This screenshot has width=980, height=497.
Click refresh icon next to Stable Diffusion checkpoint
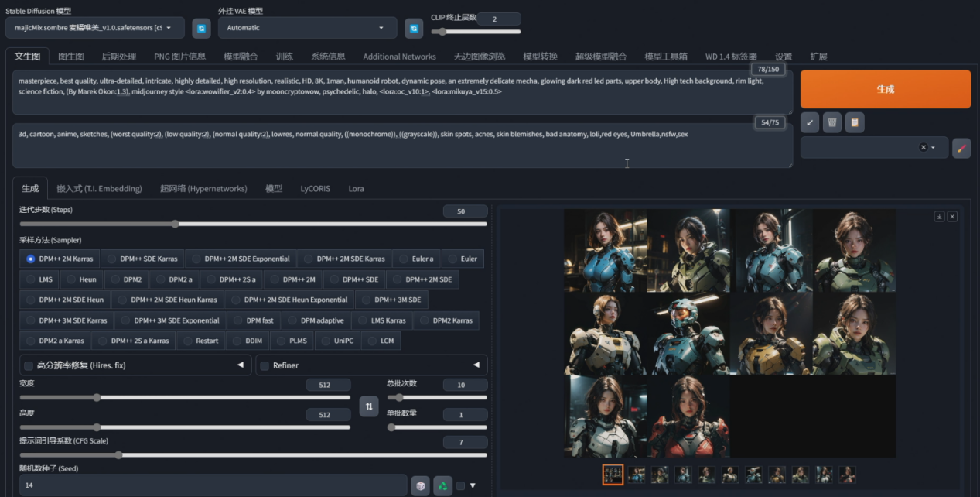point(201,28)
